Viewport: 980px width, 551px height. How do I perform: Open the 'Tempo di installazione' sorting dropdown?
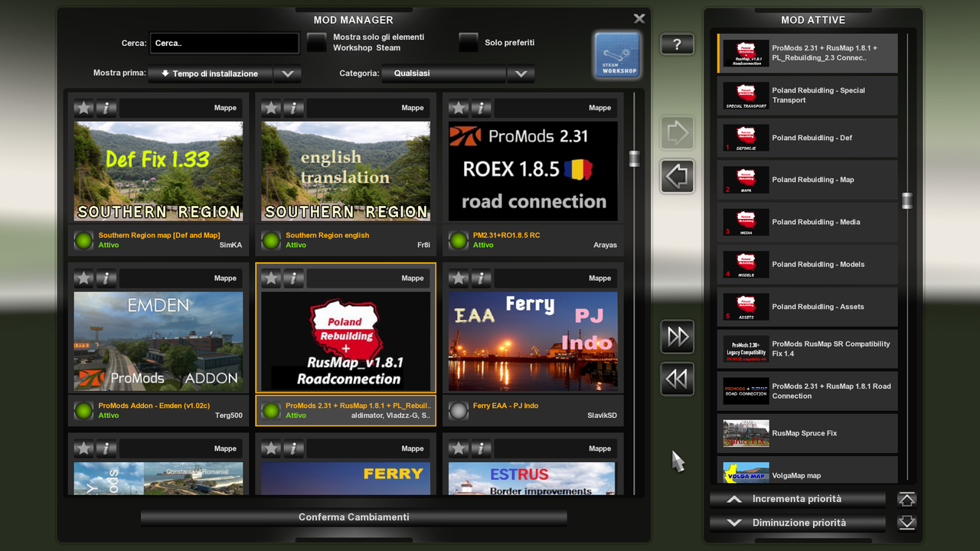[213, 74]
